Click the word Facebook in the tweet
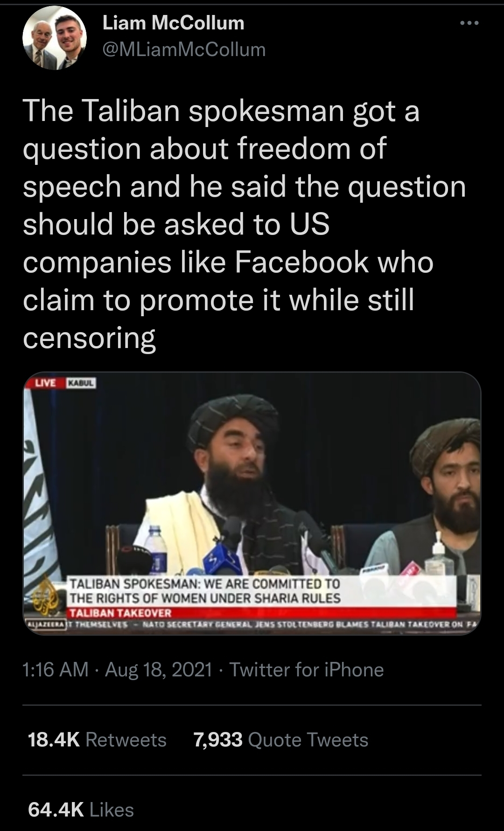The height and width of the screenshot is (831, 504). [x=301, y=262]
